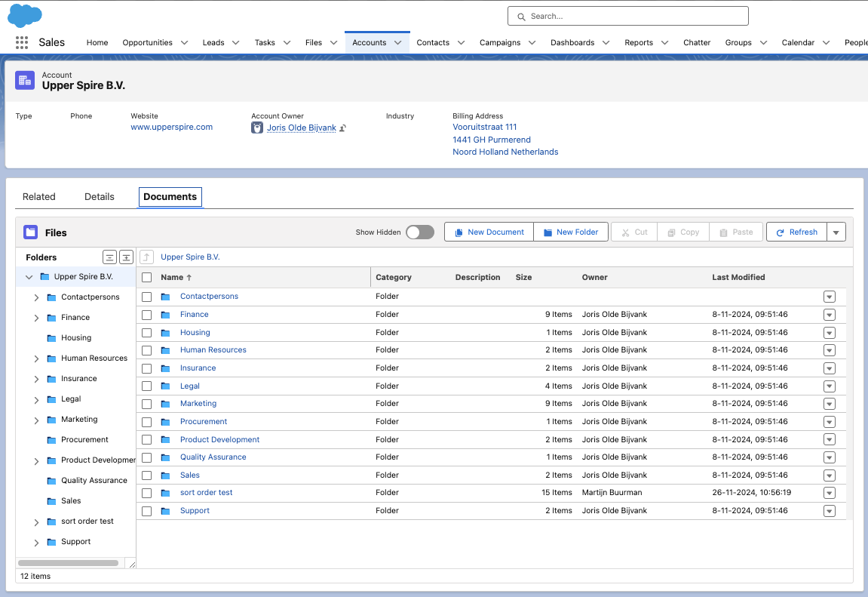Check the Human Resources row checkbox
This screenshot has height=597, width=868.
(x=147, y=350)
